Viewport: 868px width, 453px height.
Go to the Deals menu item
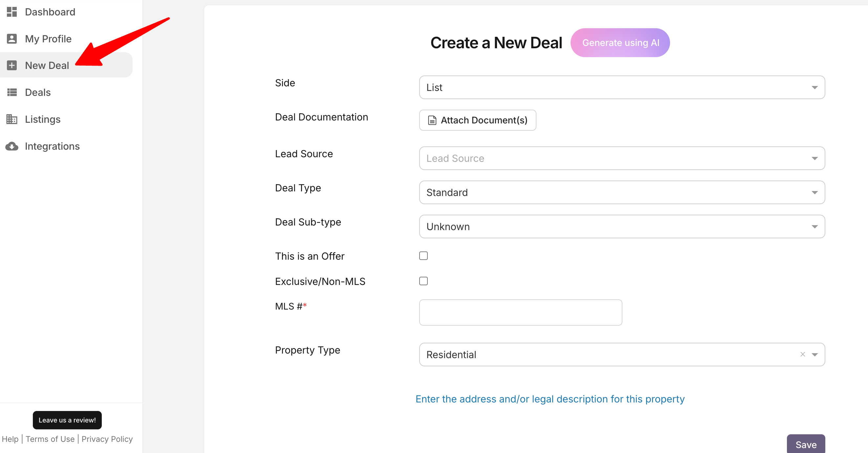[x=38, y=92]
